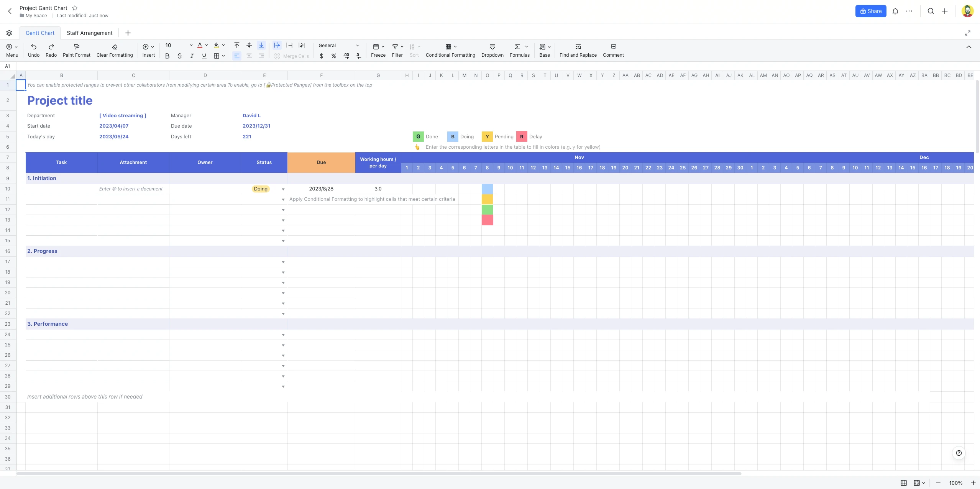Toggle italic formatting

click(x=192, y=56)
